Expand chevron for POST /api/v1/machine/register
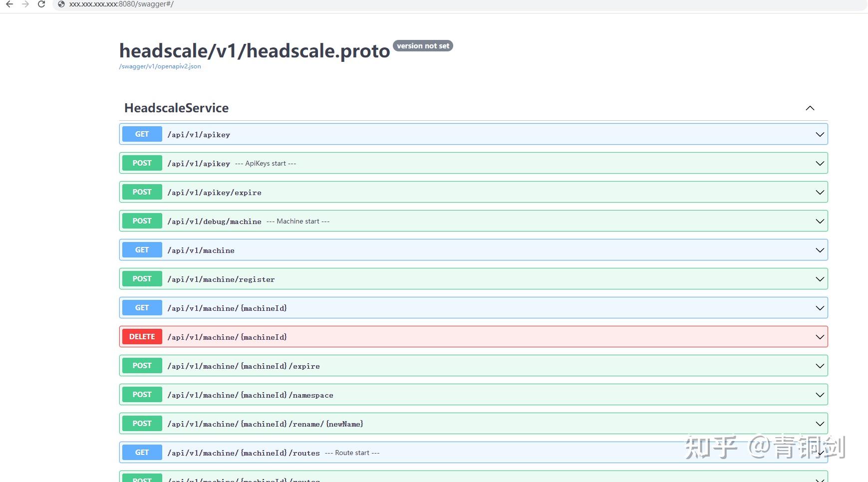The image size is (868, 482). pyautogui.click(x=820, y=279)
